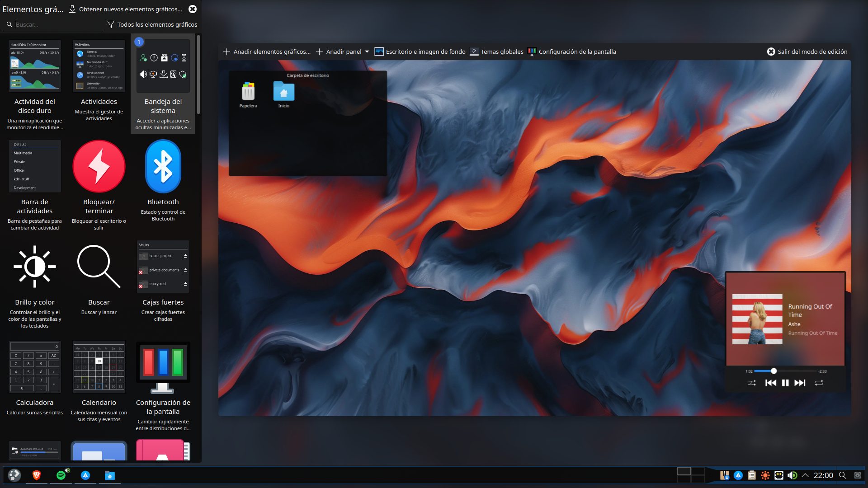Screen dimensions: 868x488
Task: Open Escritorio e imagen de fondo
Action: point(420,52)
